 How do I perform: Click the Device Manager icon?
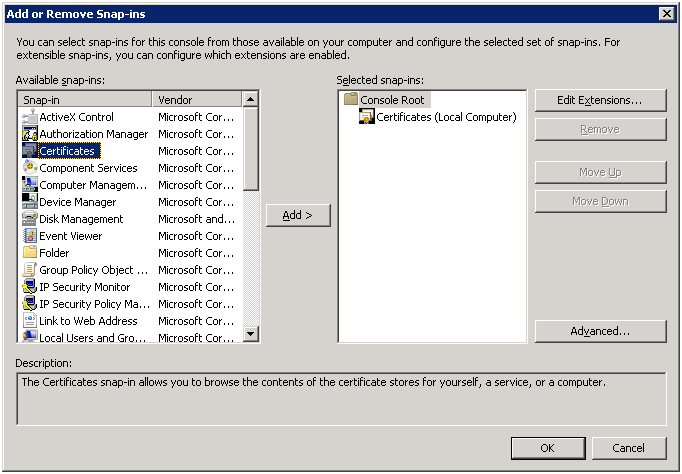pyautogui.click(x=30, y=201)
